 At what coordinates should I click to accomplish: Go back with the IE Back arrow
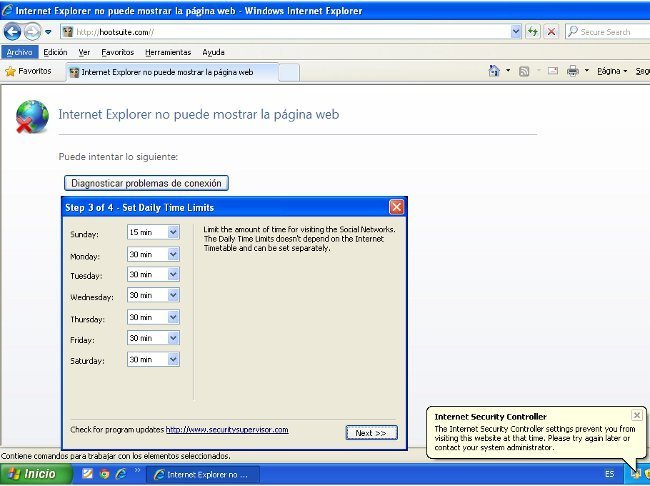coord(12,32)
